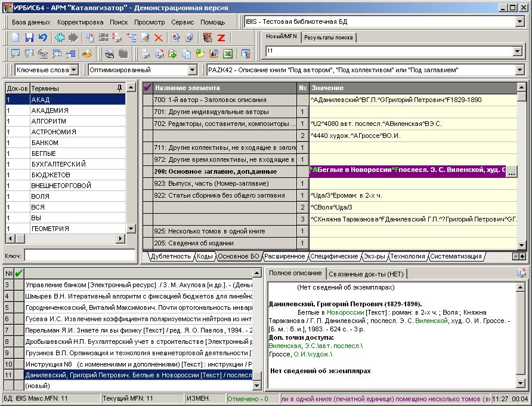Open the Поиск menu
Viewport: 532px width, 406px height.
click(119, 22)
